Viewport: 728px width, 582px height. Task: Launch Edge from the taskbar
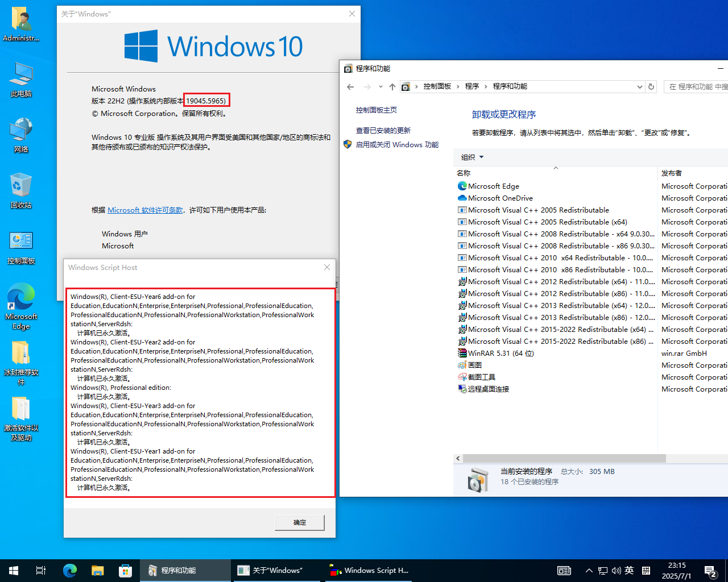70,571
